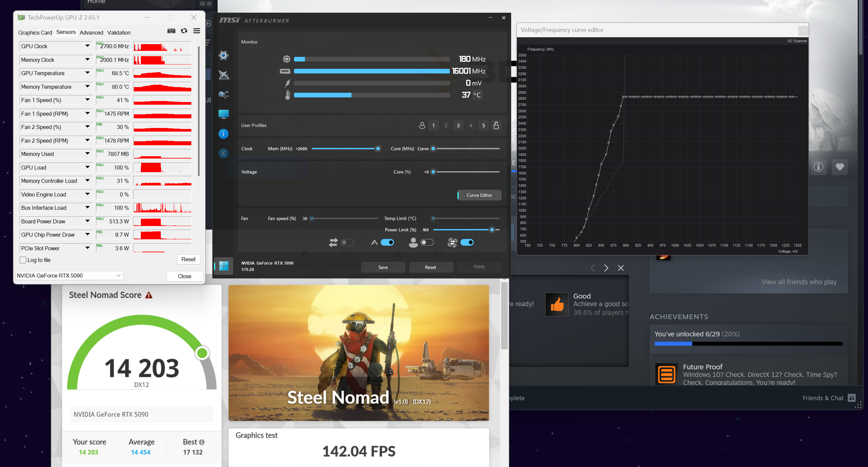Click the Power Limit slider handle
Image resolution: width=868 pixels, height=467 pixels.
[492, 230]
